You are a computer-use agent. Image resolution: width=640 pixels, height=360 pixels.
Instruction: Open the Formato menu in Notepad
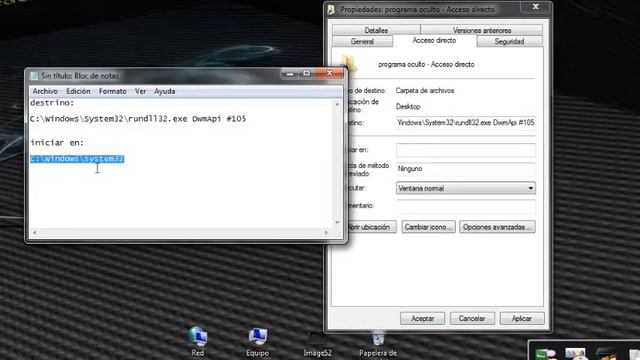(113, 91)
